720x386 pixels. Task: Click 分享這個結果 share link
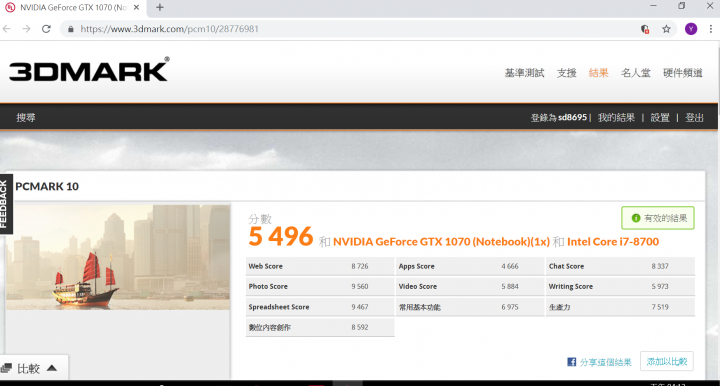[606, 362]
